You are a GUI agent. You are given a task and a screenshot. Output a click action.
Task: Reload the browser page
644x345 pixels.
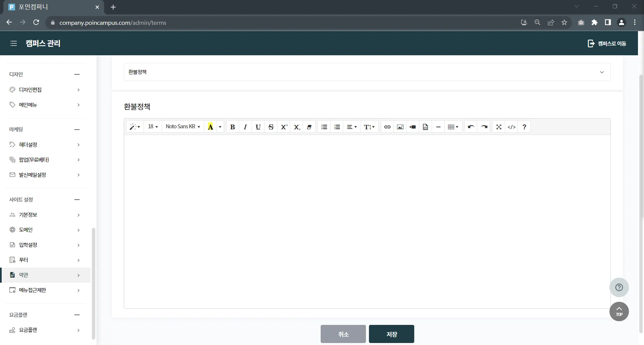pos(36,22)
